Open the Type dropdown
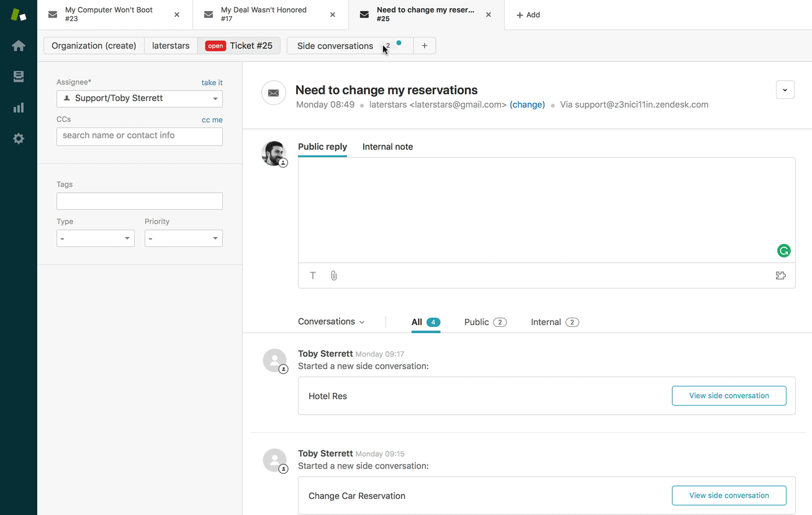The height and width of the screenshot is (515, 812). click(96, 238)
